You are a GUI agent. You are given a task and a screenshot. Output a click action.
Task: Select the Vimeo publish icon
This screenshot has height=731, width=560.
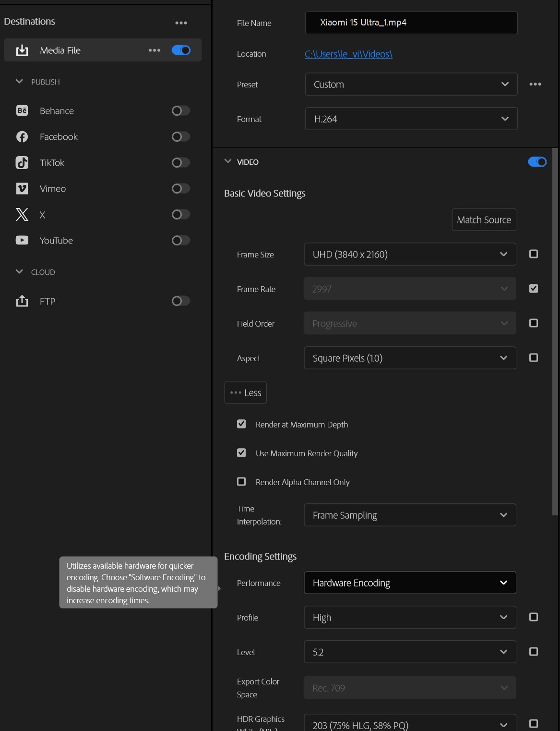pyautogui.click(x=22, y=188)
